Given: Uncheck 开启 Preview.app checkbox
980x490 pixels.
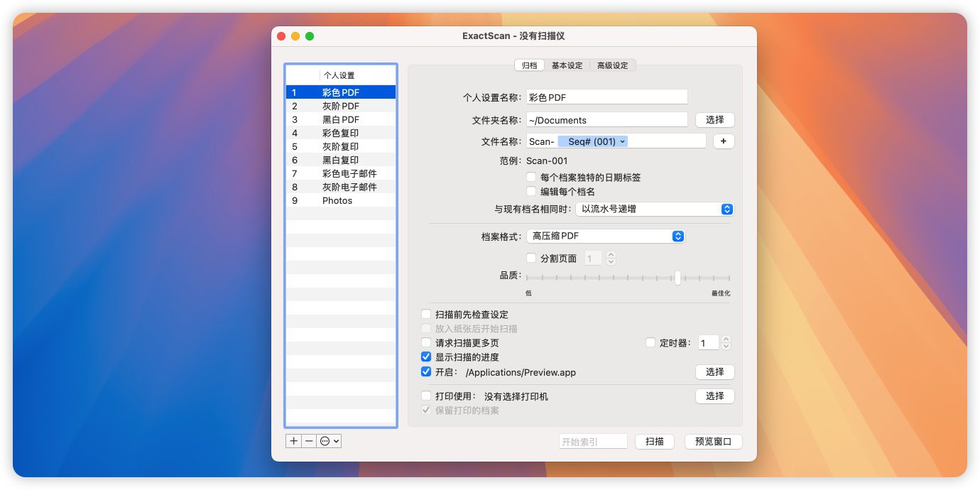Looking at the screenshot, I should 426,371.
